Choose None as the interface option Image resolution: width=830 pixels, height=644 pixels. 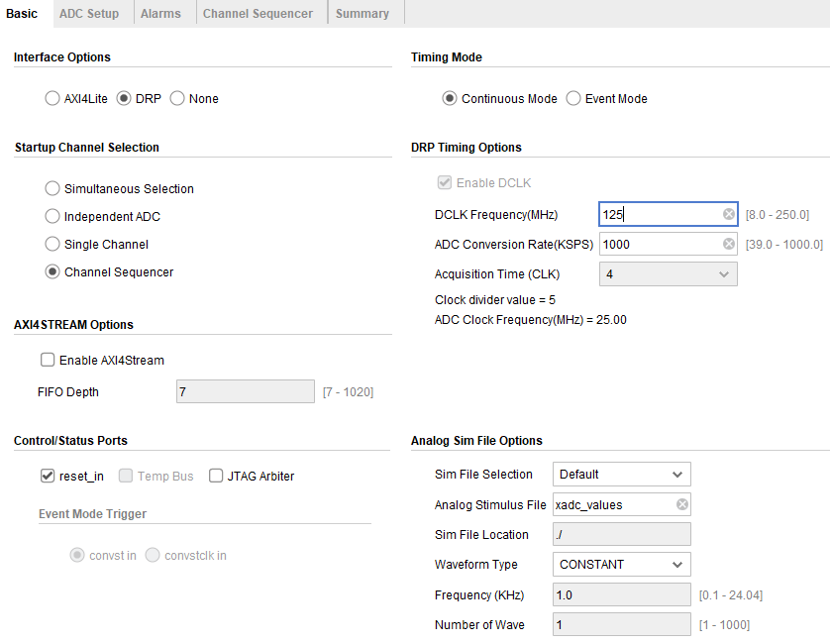tap(177, 98)
